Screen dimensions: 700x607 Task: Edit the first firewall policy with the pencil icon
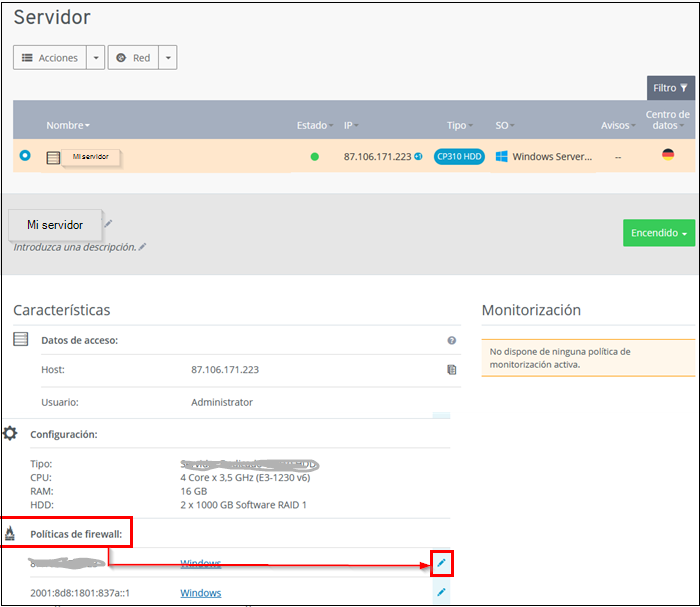pos(441,565)
